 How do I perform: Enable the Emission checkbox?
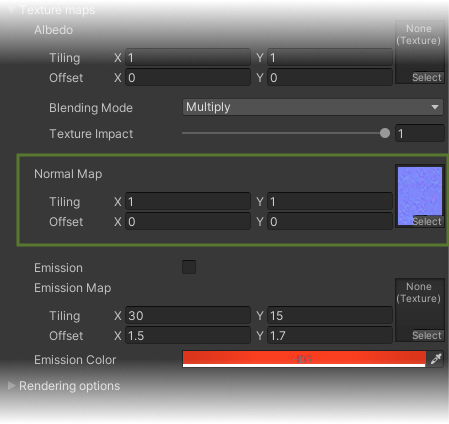tap(189, 267)
